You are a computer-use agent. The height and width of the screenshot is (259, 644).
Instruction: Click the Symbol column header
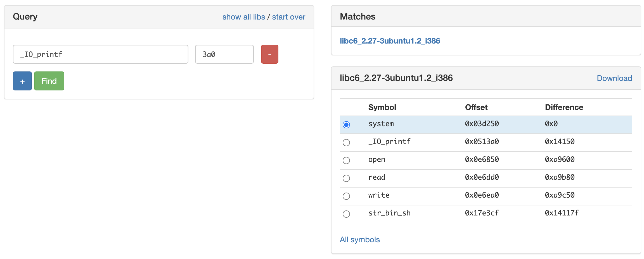click(x=382, y=107)
